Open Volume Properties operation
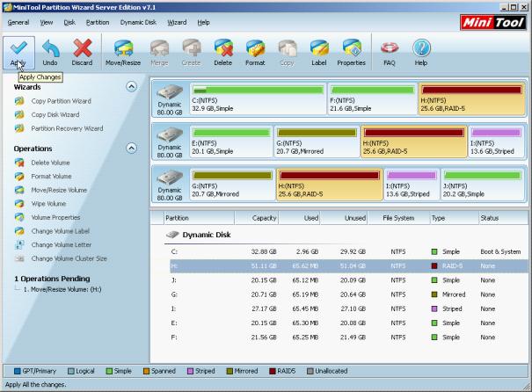 pyautogui.click(x=55, y=217)
